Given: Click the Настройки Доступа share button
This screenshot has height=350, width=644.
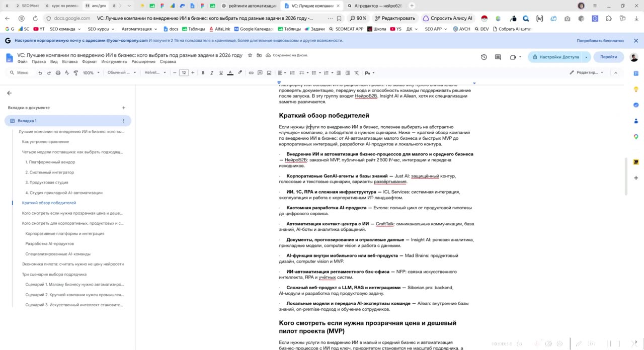Looking at the screenshot, I should click(x=556, y=57).
